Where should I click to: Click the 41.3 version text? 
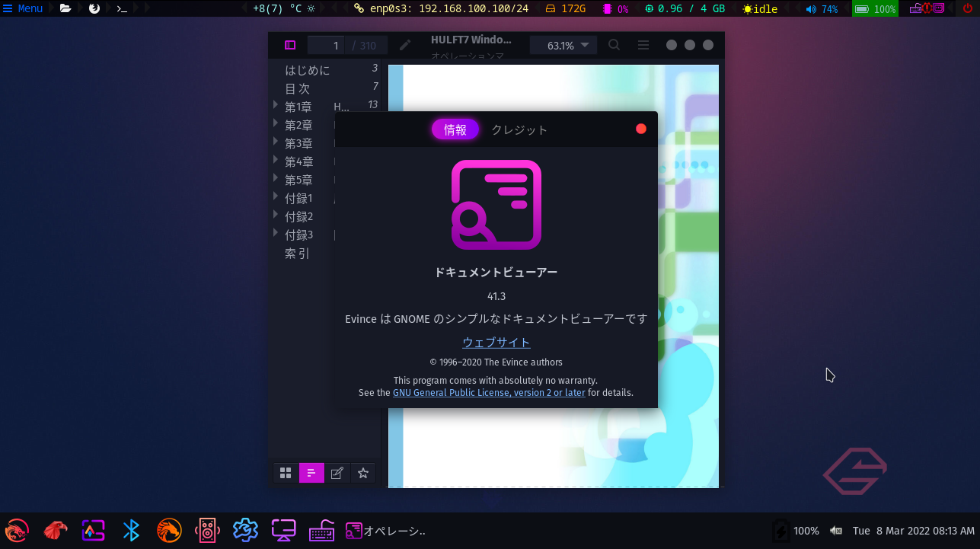point(496,296)
